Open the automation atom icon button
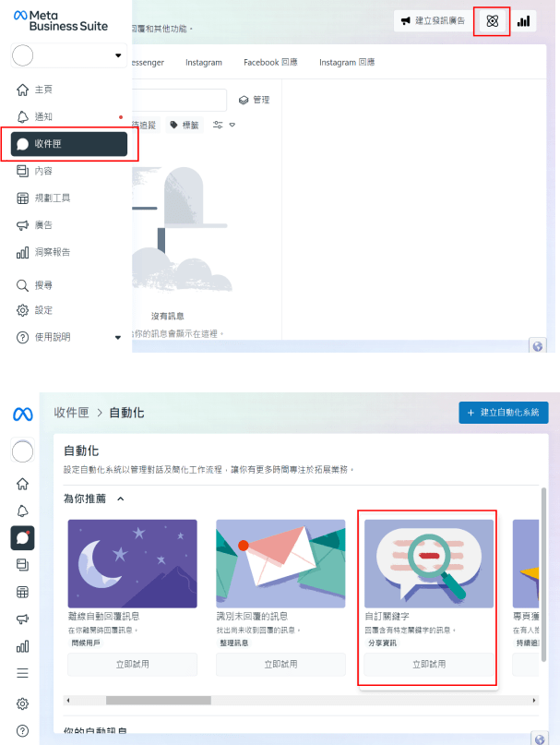The width and height of the screenshot is (560, 745). pyautogui.click(x=492, y=21)
